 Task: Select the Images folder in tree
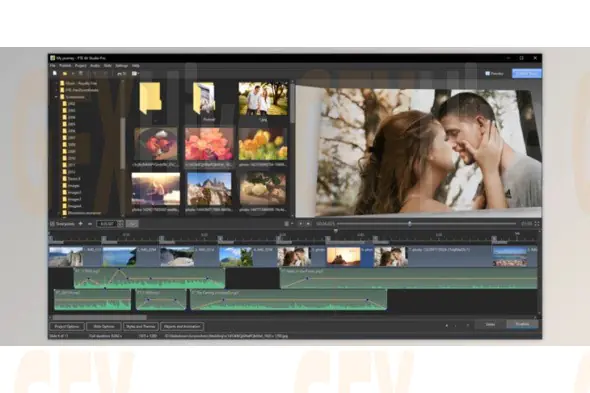[x=71, y=186]
